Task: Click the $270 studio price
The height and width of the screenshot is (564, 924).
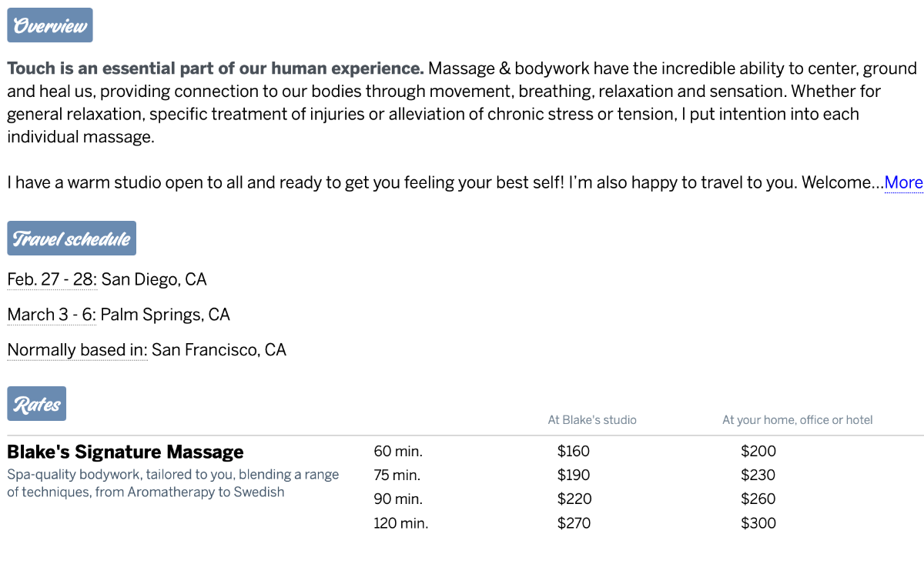Action: 574,523
